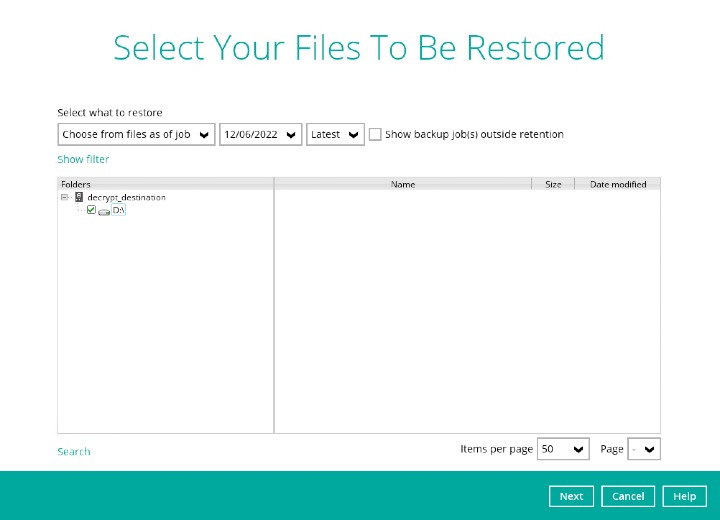Click the decrypt_destination server icon
This screenshot has height=520, width=720.
tap(79, 198)
